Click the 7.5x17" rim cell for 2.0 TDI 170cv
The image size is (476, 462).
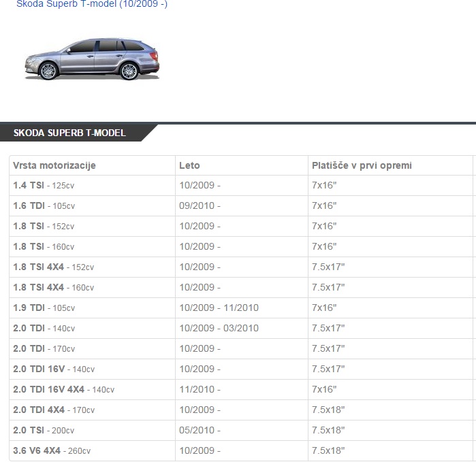(x=390, y=348)
